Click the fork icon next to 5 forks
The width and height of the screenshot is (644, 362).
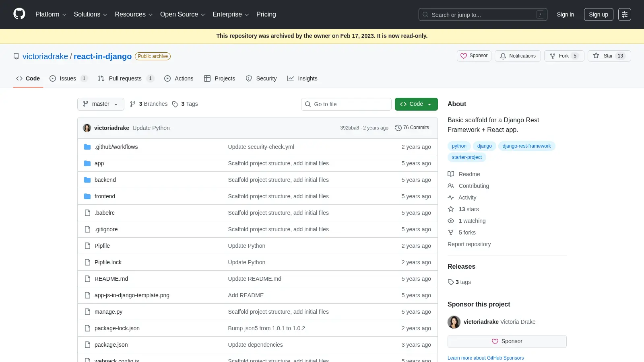coord(451,232)
